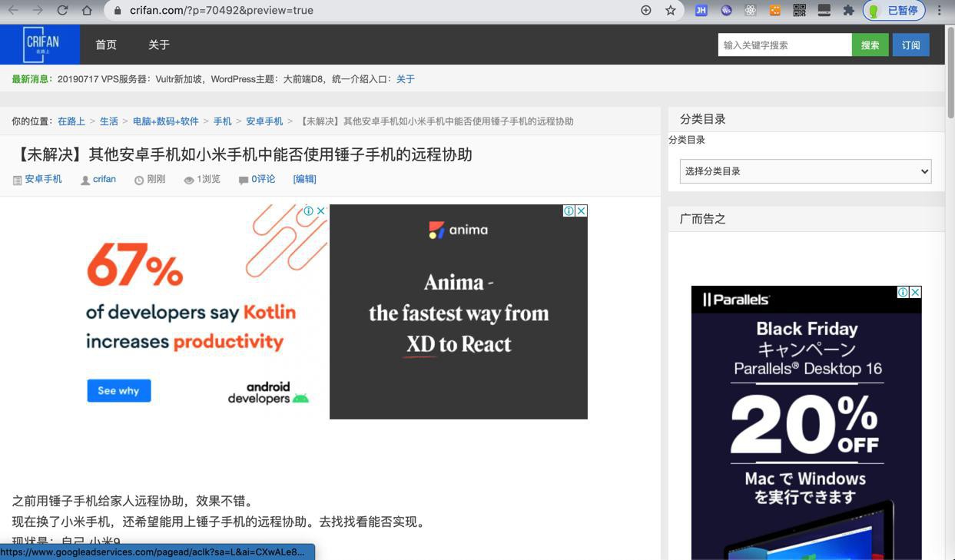Click the See why ad button
This screenshot has height=560, width=955.
(119, 390)
